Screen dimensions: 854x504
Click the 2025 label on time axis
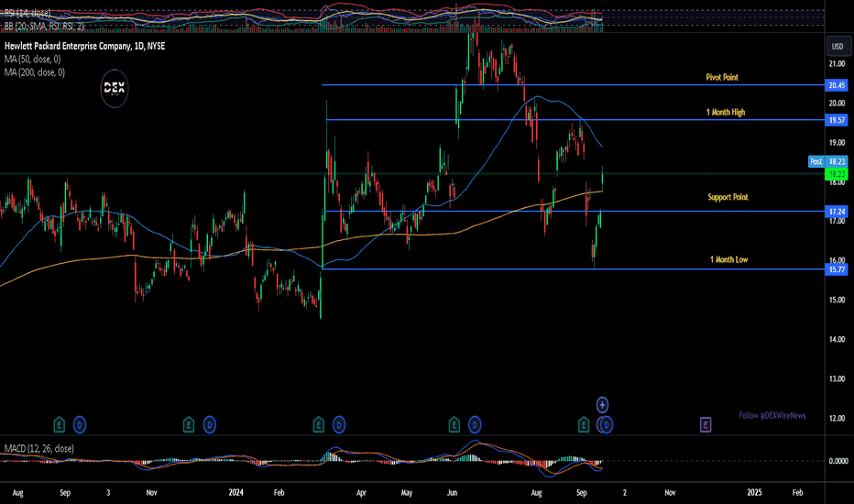(754, 493)
